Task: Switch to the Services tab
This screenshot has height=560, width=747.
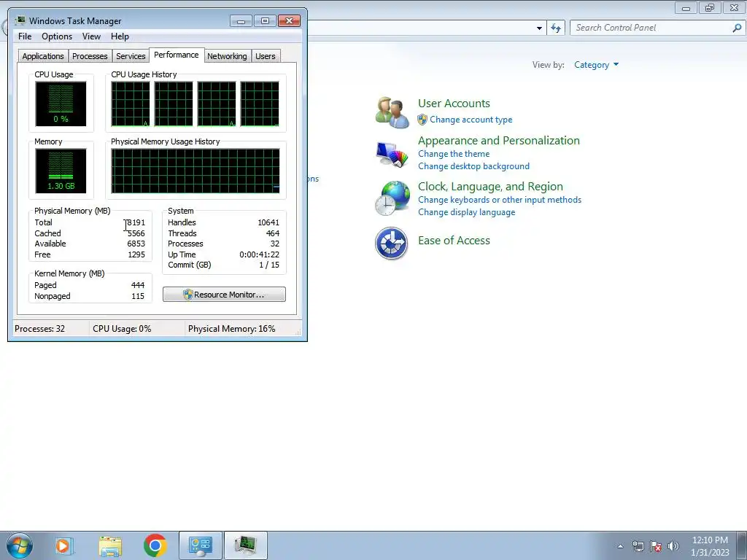Action: point(131,55)
